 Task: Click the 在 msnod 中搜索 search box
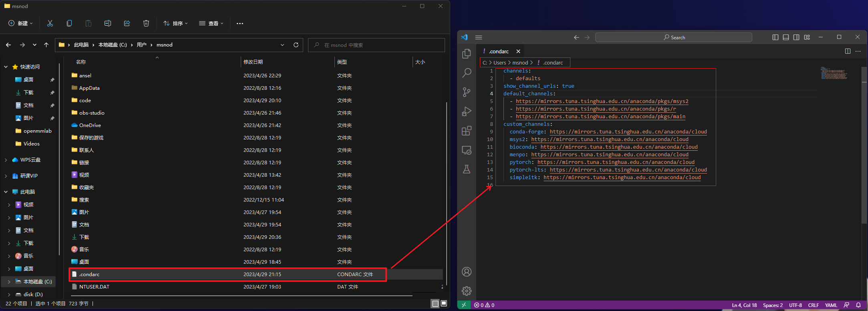[377, 45]
